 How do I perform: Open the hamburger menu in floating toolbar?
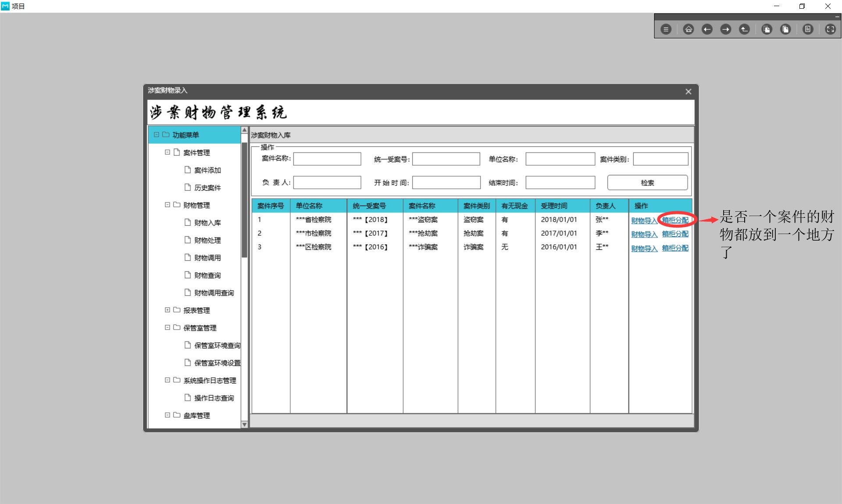click(x=666, y=29)
